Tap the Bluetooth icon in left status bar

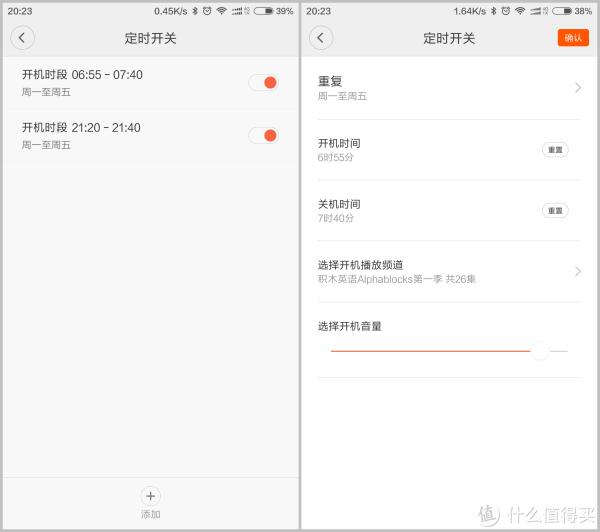coord(195,11)
